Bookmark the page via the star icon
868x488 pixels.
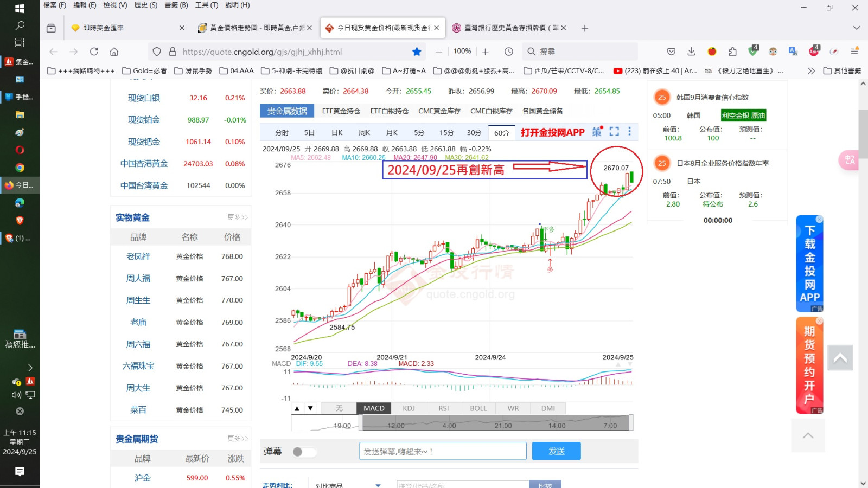click(x=417, y=51)
